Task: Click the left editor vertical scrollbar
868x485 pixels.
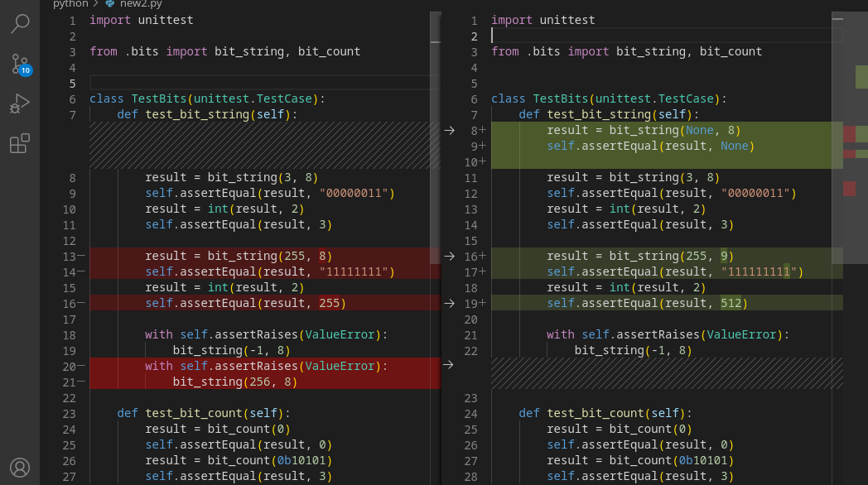Action: (435, 138)
